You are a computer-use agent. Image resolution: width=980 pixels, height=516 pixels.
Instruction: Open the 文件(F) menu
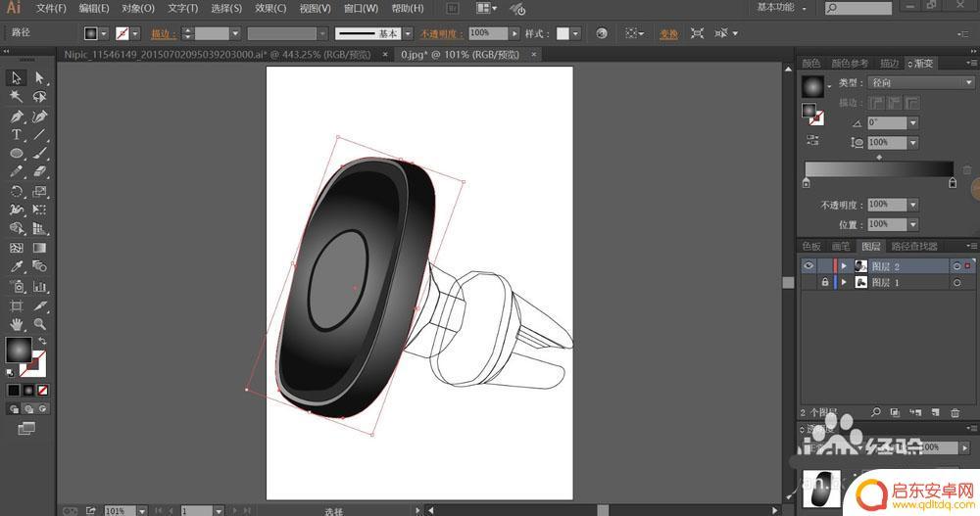51,8
